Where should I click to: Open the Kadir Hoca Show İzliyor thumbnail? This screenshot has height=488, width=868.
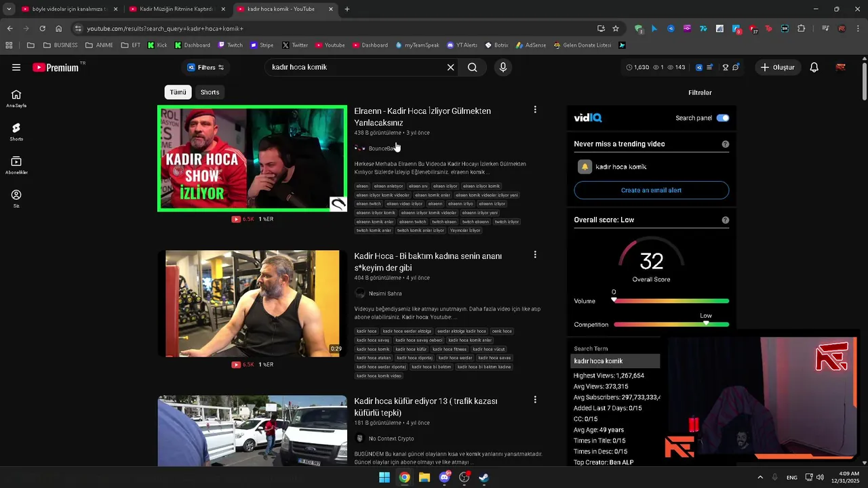pyautogui.click(x=252, y=158)
